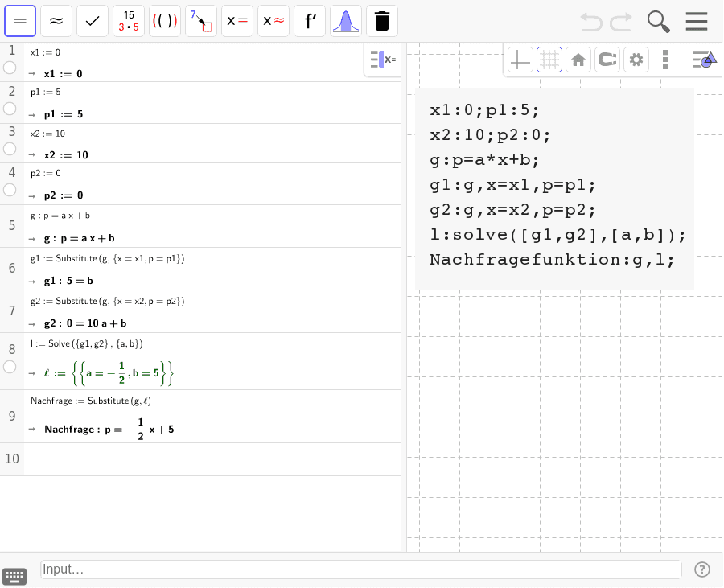Click output 'g1 : 5 = b'
Screen dimensions: 724x588
coord(68,281)
